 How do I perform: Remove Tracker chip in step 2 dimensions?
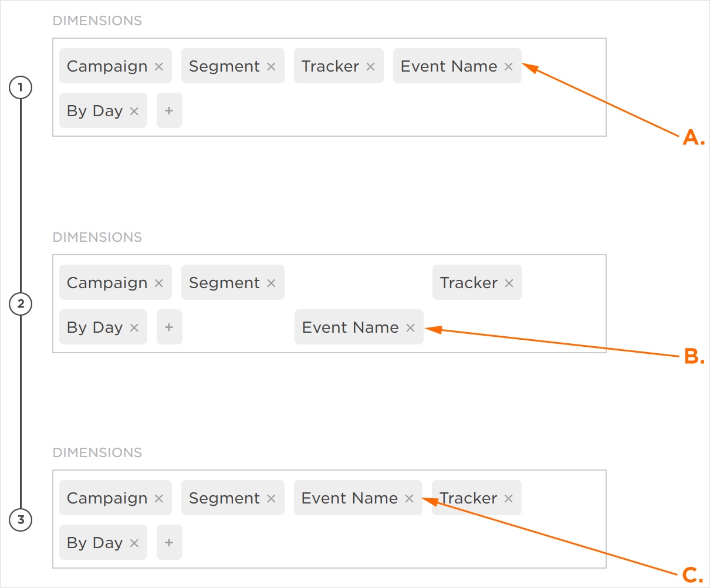click(x=509, y=283)
